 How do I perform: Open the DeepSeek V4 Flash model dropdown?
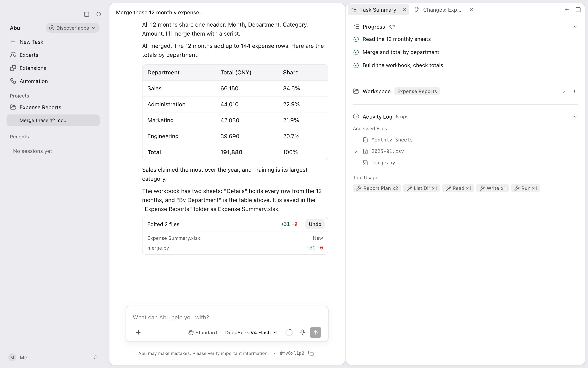coord(251,332)
